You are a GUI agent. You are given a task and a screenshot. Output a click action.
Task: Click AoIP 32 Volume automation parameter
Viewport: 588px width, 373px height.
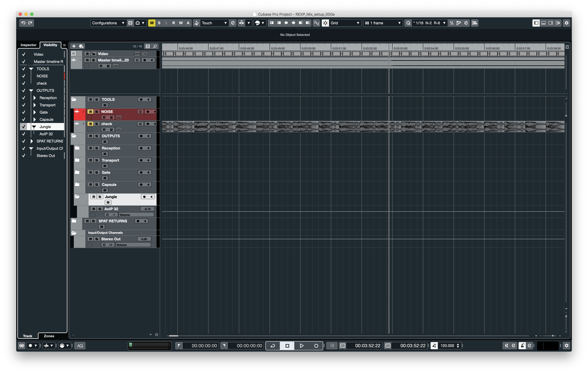(136, 215)
